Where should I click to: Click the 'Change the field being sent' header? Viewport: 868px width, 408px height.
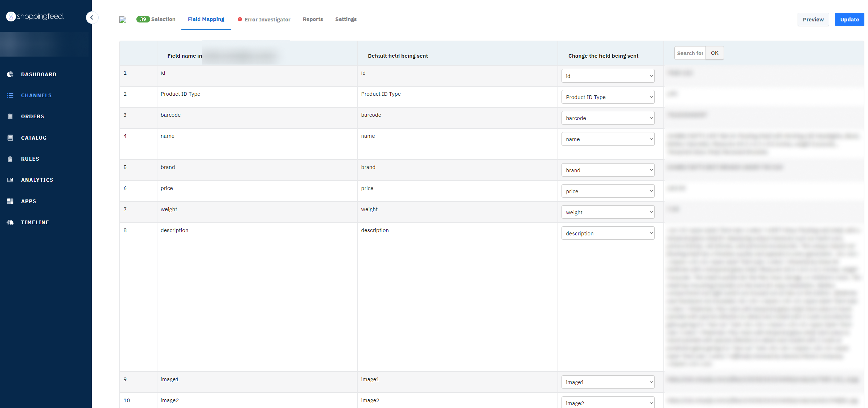(603, 56)
